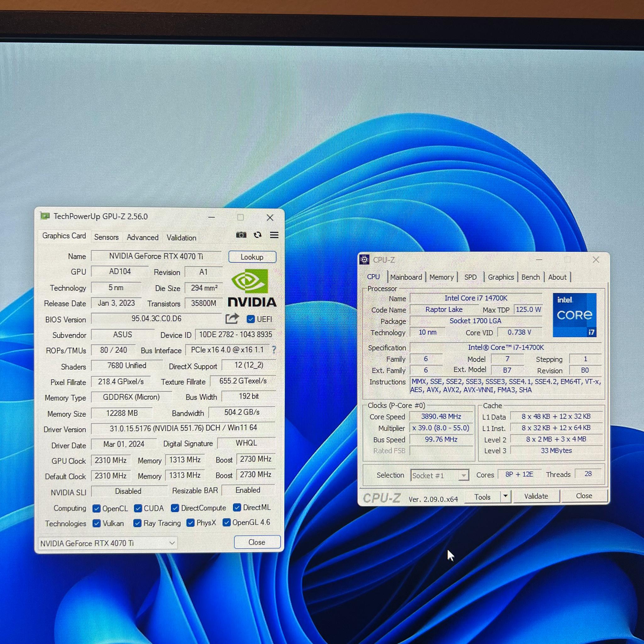The height and width of the screenshot is (644, 644).
Task: Toggle the UEFI checkbox
Action: (250, 319)
